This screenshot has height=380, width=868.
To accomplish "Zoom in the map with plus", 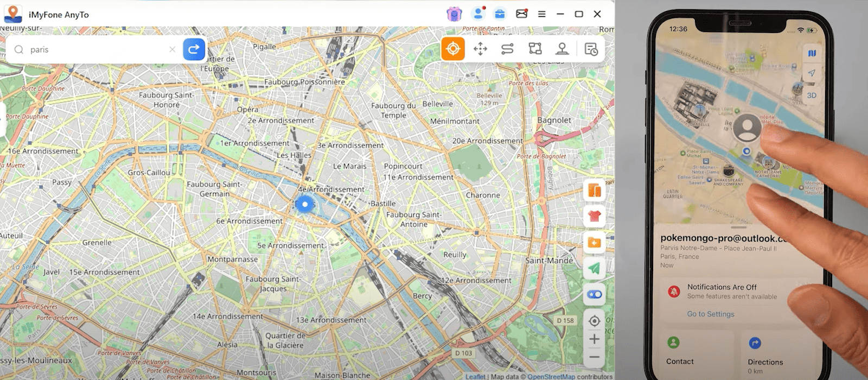I will (x=595, y=339).
